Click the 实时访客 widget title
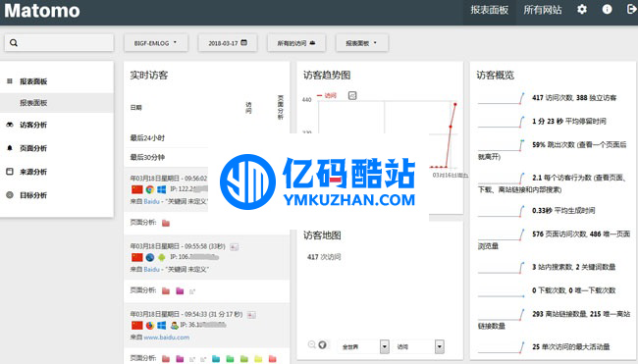Screen dimensions: 638x364 [149, 76]
